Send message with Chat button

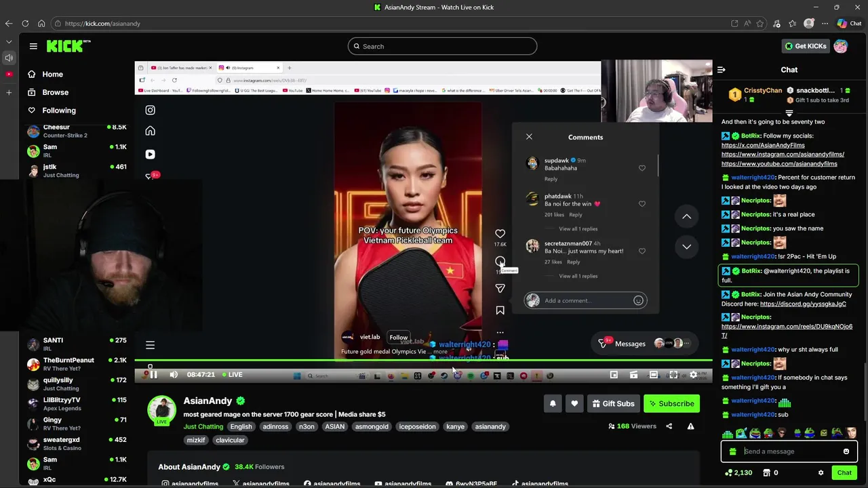[x=844, y=473]
